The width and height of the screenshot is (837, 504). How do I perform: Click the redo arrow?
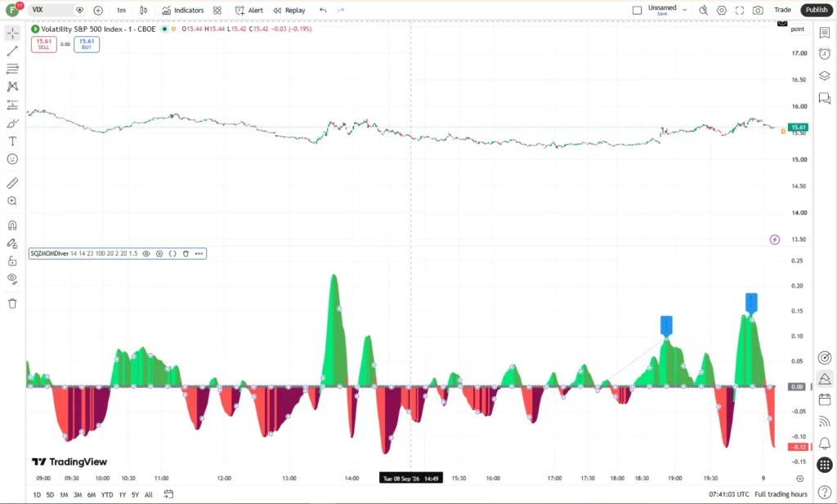point(341,10)
